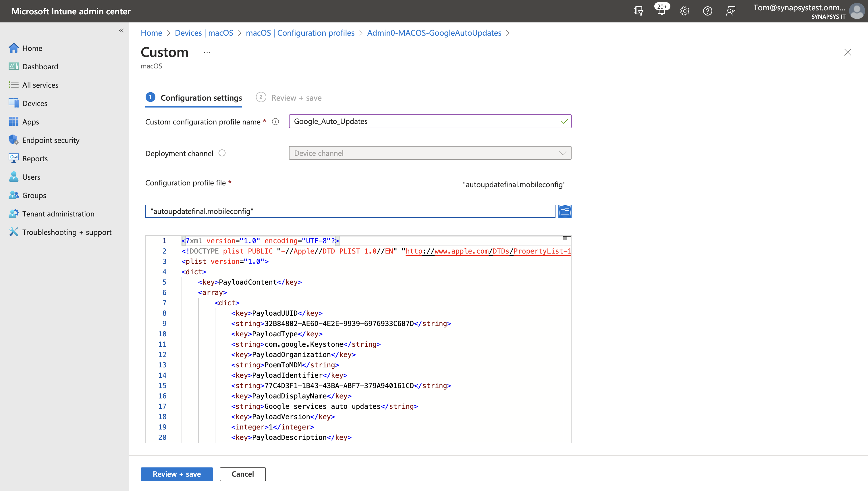Click the browse file icon beside mobileconfig field
This screenshot has height=491, width=868.
(565, 211)
